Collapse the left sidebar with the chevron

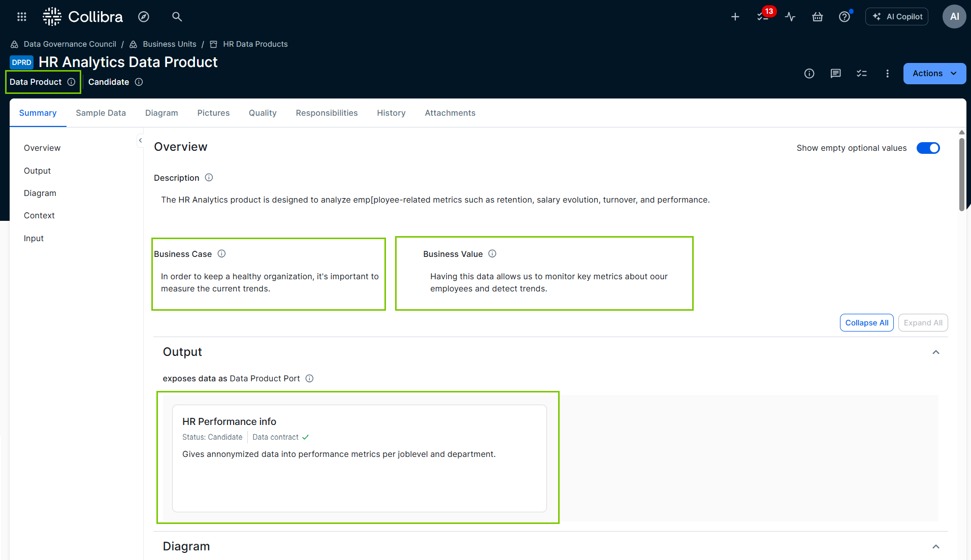click(x=140, y=140)
